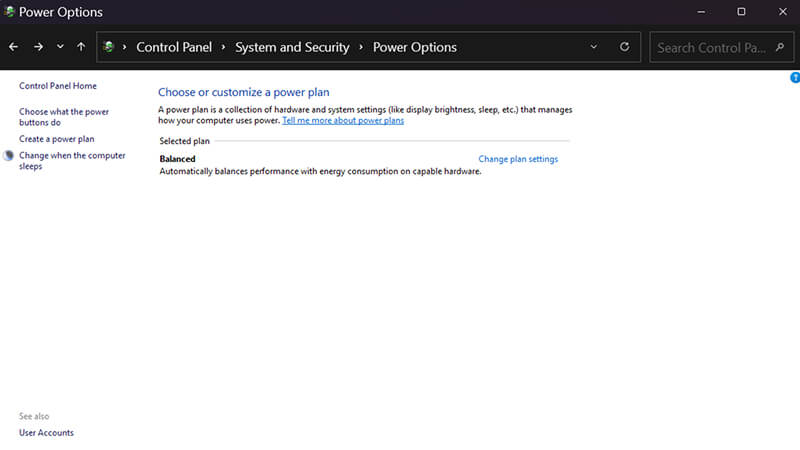Minimize the Power Options window

pyautogui.click(x=702, y=12)
